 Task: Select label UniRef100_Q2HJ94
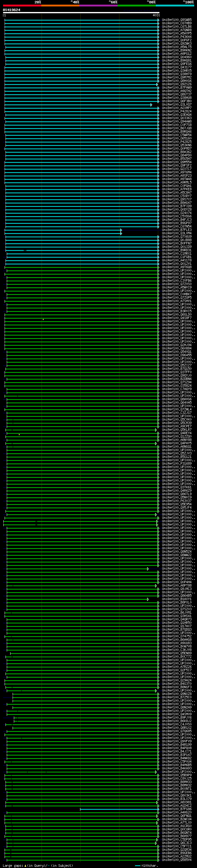click(177, 345)
